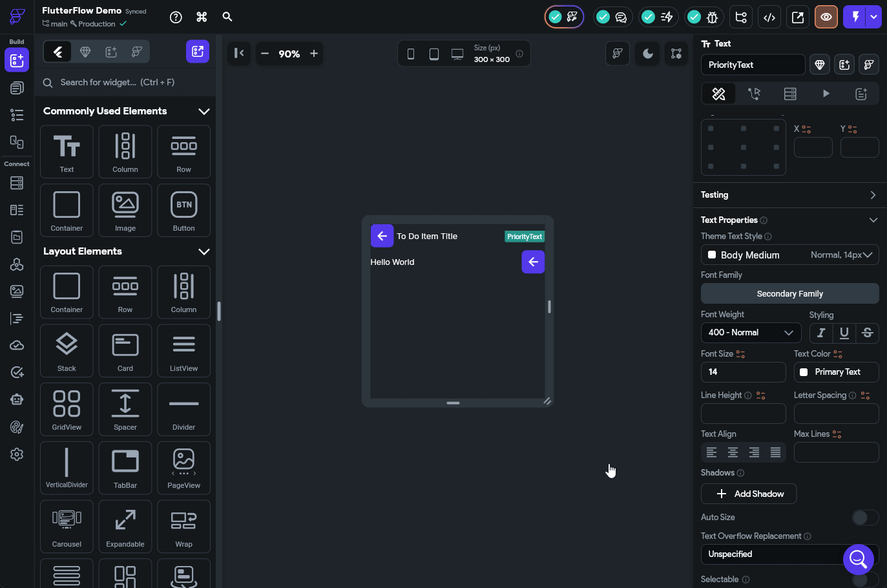Open the chat support bubble

859,559
